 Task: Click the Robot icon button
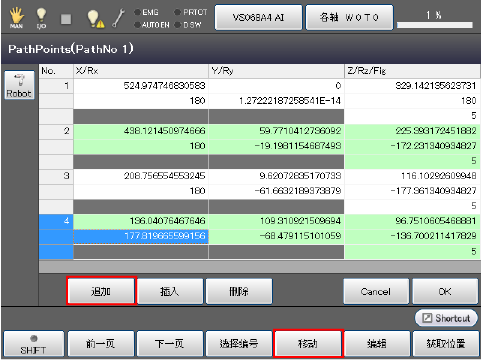pyautogui.click(x=19, y=85)
